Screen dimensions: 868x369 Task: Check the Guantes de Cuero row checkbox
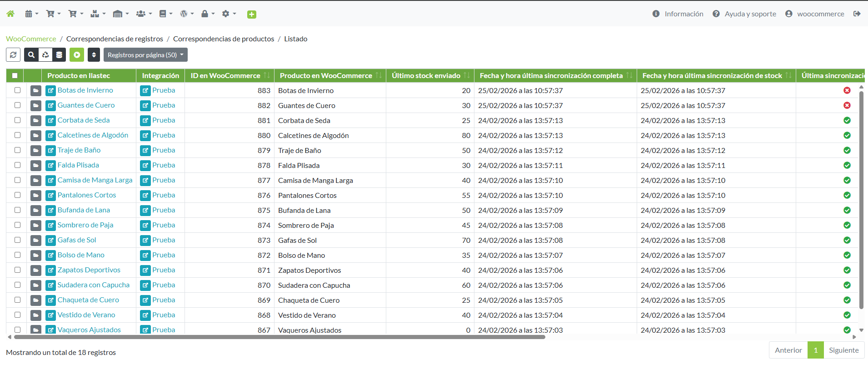[18, 105]
